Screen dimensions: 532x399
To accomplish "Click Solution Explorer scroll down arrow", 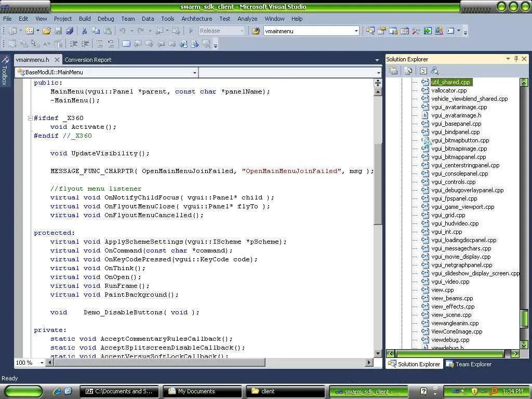I will pyautogui.click(x=524, y=345).
